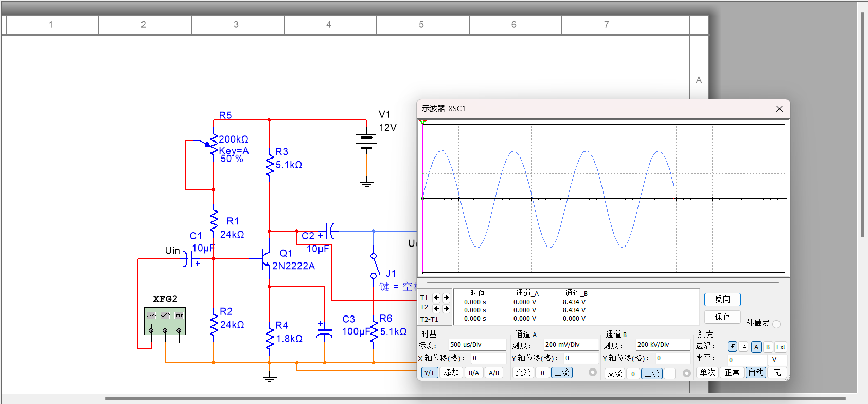This screenshot has width=868, height=404.
Task: Move cursor T1 to the right
Action: (x=446, y=298)
